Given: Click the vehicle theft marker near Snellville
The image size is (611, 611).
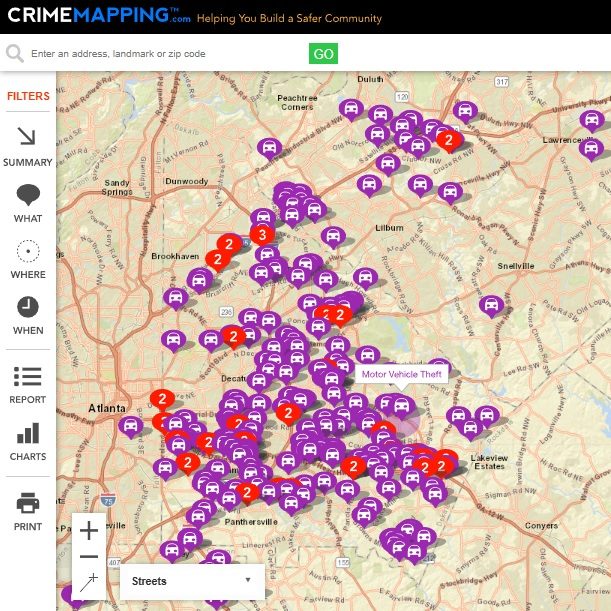Looking at the screenshot, I should pyautogui.click(x=490, y=304).
